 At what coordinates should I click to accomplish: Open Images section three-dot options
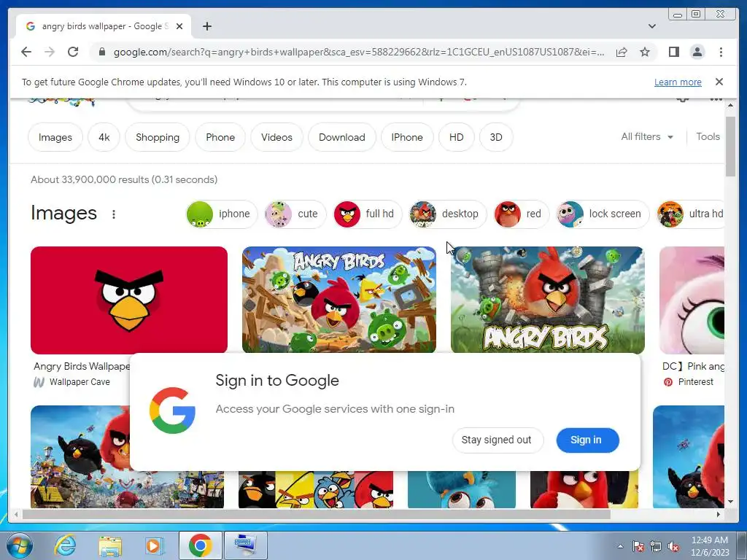(113, 214)
